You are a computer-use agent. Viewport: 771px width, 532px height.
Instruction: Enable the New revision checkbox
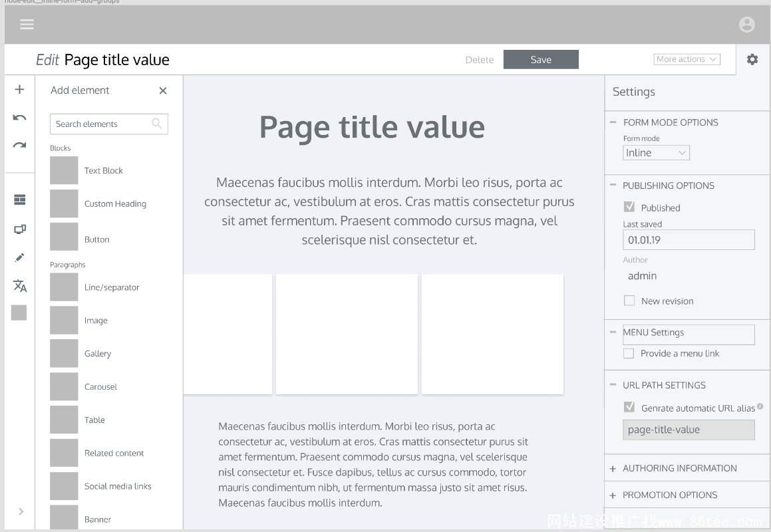(629, 301)
